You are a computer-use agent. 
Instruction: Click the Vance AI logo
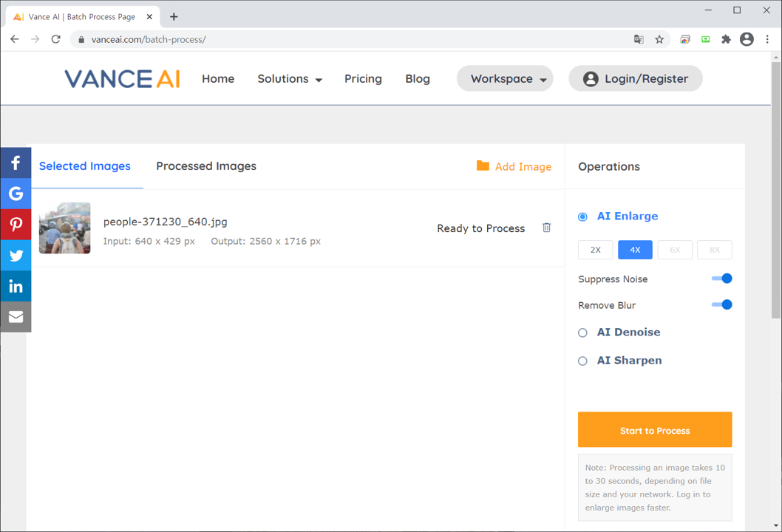[122, 79]
